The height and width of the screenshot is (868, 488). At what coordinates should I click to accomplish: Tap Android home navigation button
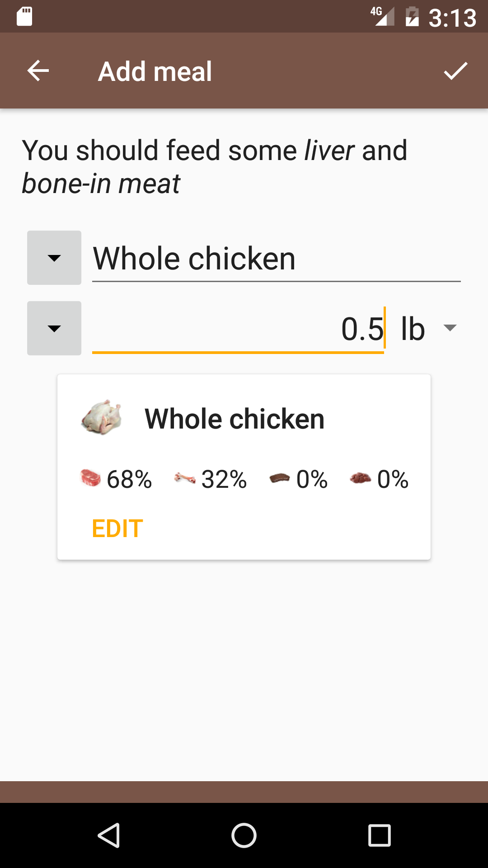click(x=244, y=835)
